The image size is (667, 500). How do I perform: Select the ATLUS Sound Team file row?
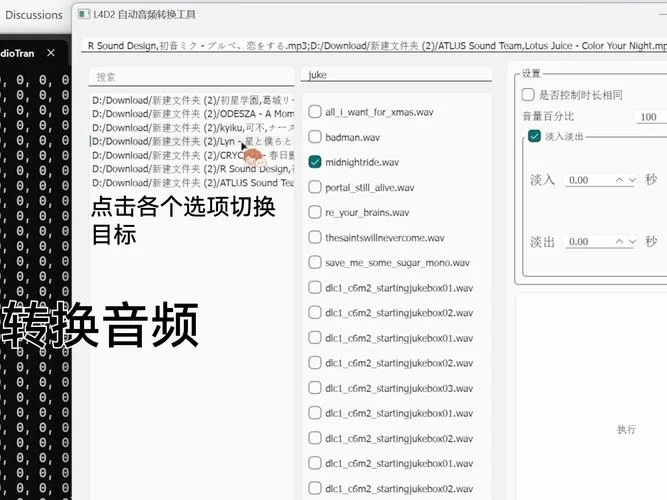[x=192, y=183]
